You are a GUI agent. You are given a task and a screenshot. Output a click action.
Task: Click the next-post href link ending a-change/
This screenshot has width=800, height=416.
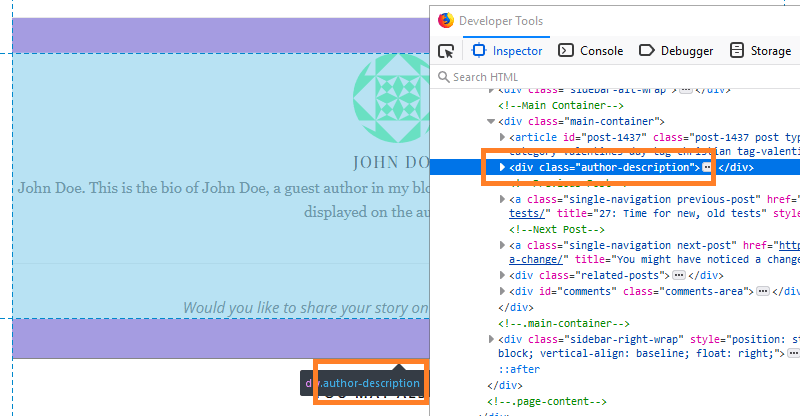point(536,259)
